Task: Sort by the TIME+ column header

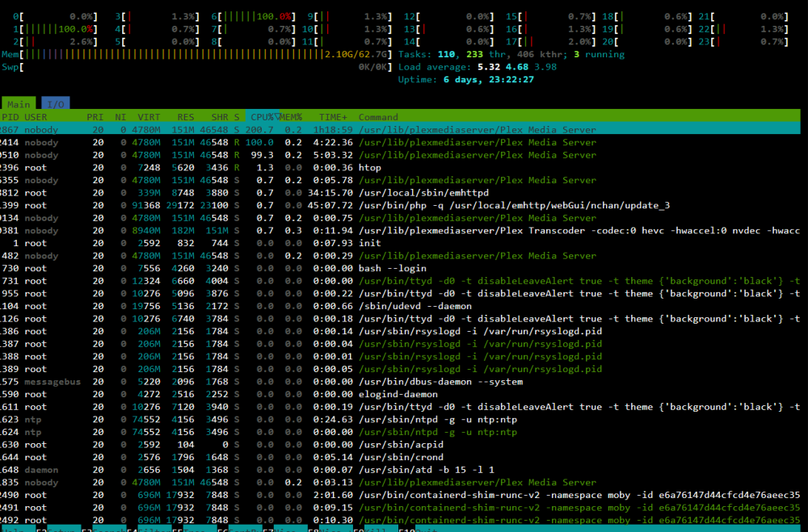Action: pyautogui.click(x=333, y=117)
